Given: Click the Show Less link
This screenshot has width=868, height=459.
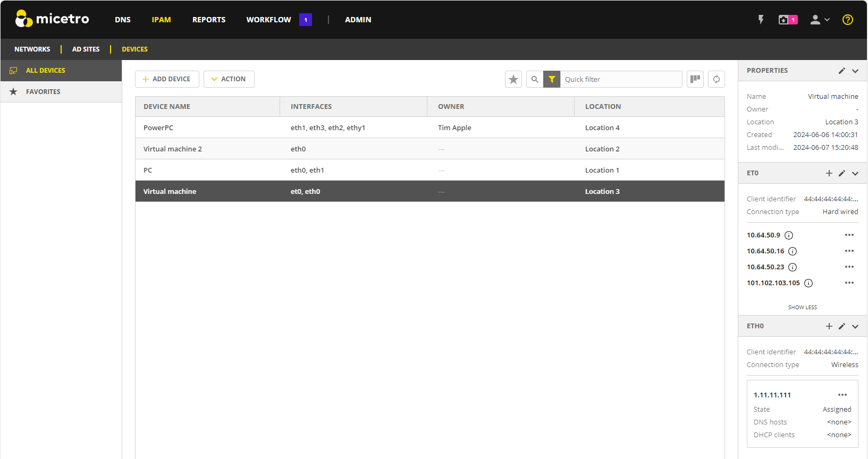Looking at the screenshot, I should [802, 307].
